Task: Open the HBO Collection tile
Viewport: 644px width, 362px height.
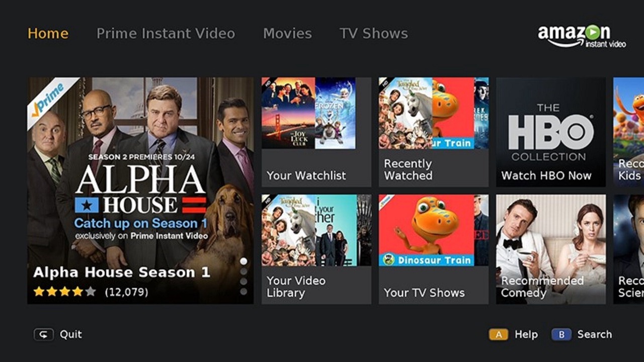Action: (x=551, y=132)
